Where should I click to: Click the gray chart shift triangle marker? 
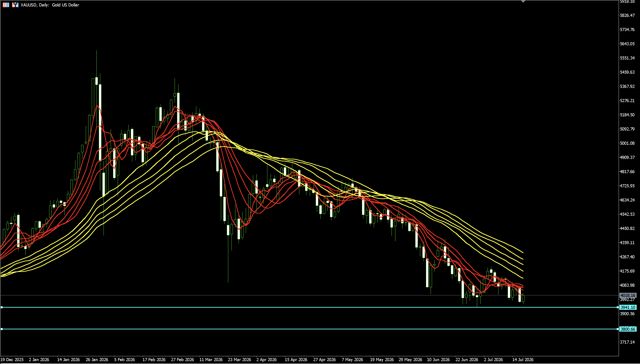point(523,2)
